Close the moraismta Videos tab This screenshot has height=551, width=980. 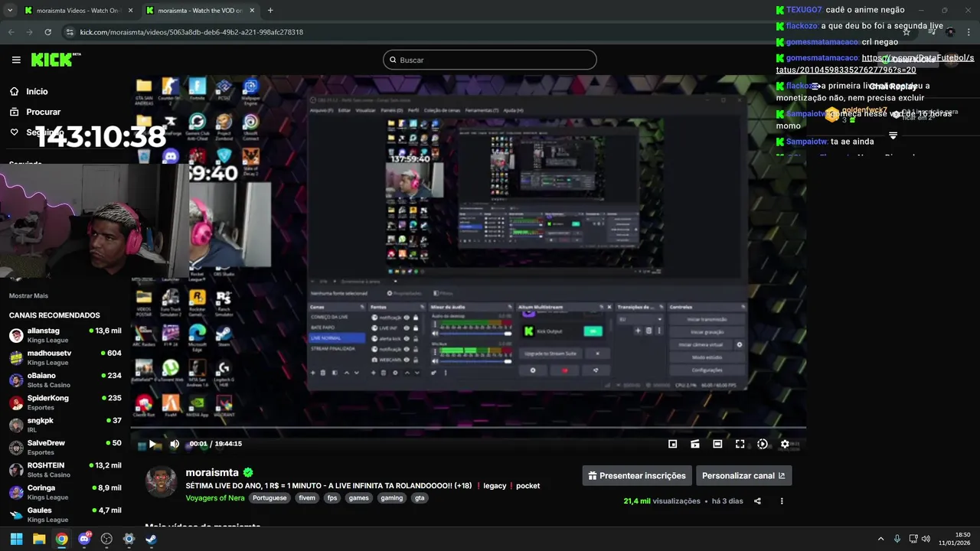click(x=130, y=11)
